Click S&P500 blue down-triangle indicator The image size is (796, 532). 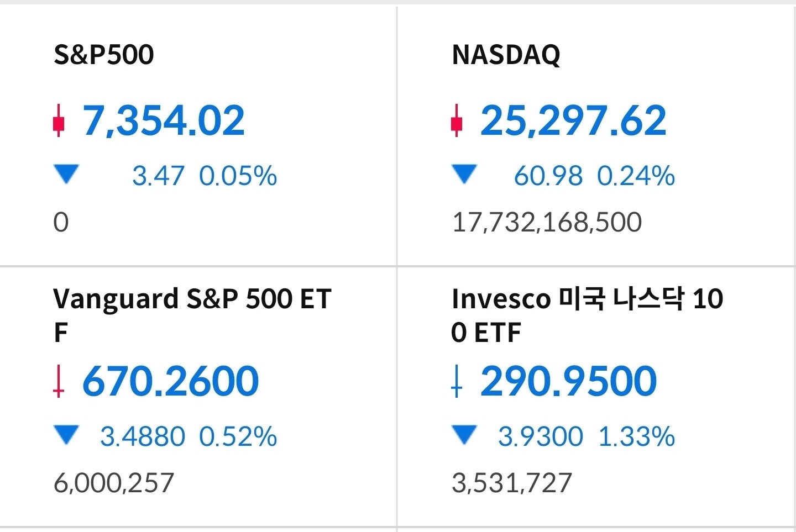click(x=67, y=174)
